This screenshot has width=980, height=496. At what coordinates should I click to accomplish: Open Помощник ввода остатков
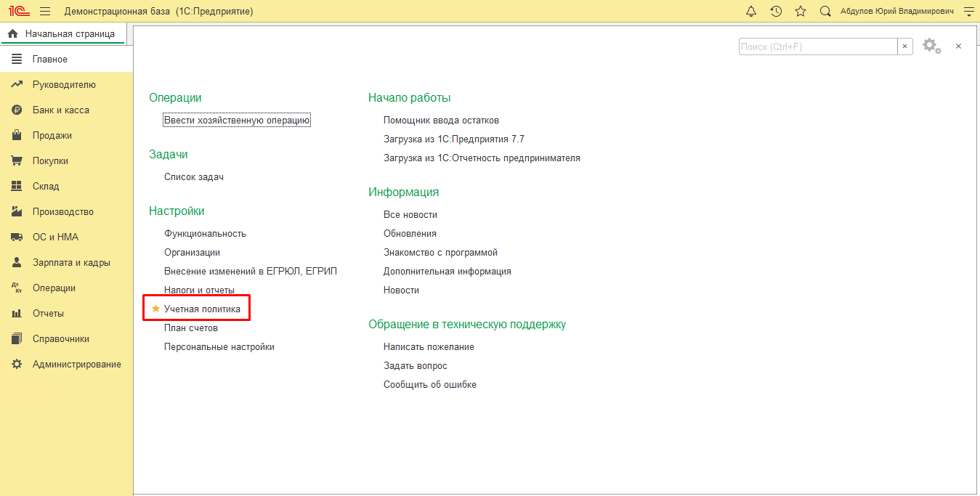(x=441, y=120)
